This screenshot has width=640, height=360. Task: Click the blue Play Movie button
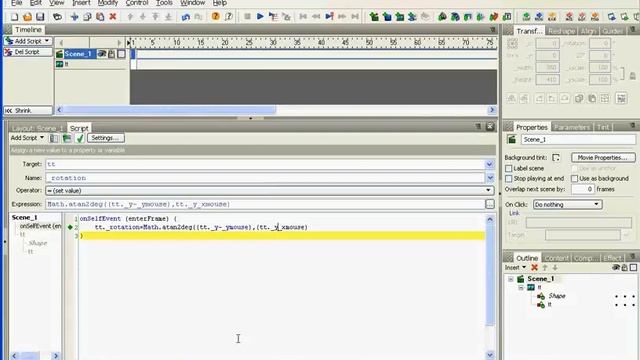[260, 17]
